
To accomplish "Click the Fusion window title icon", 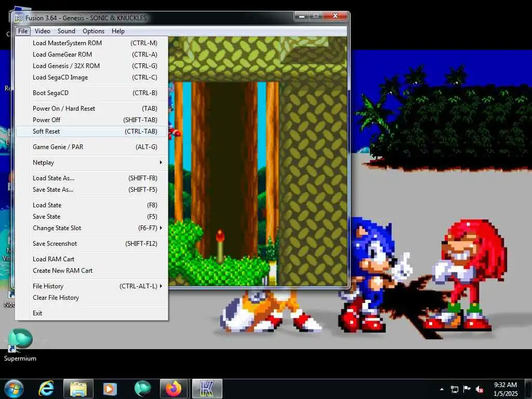I will pos(19,18).
